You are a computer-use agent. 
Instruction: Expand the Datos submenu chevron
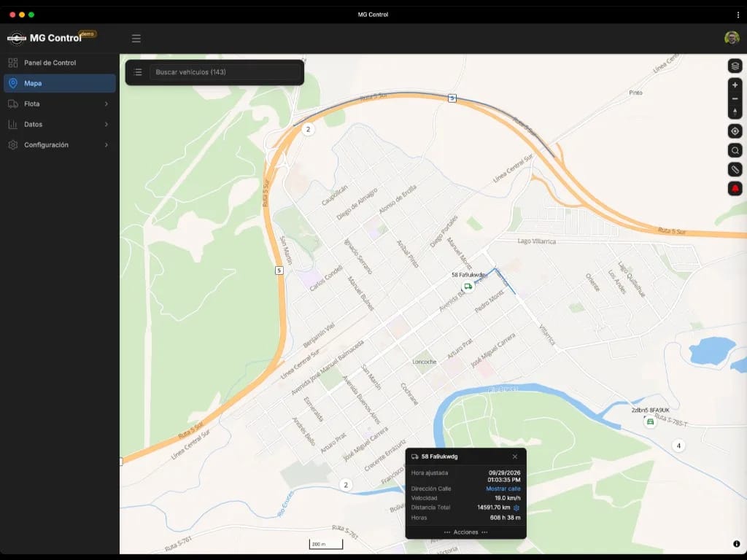(x=107, y=124)
